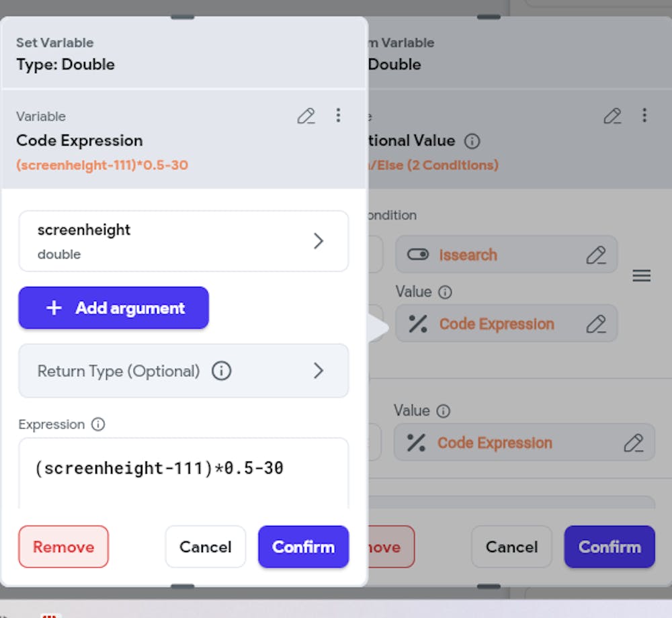Click the right panel's header edit pencil
The height and width of the screenshot is (618, 672).
612,116
